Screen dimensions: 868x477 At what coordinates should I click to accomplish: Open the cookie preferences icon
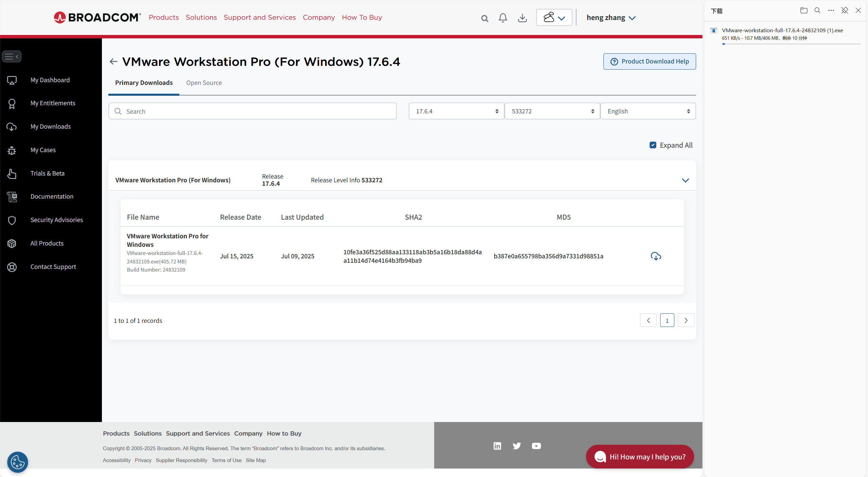[18, 462]
